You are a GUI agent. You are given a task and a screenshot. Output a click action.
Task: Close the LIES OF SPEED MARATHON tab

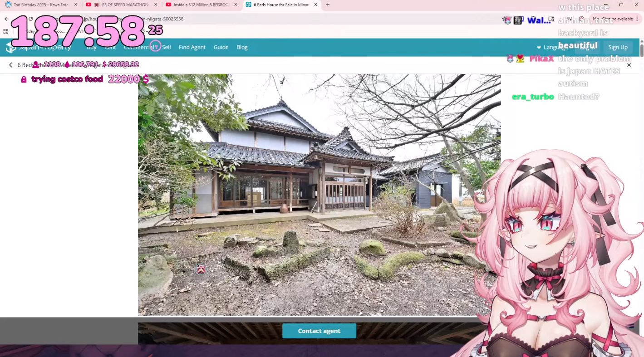pos(156,5)
